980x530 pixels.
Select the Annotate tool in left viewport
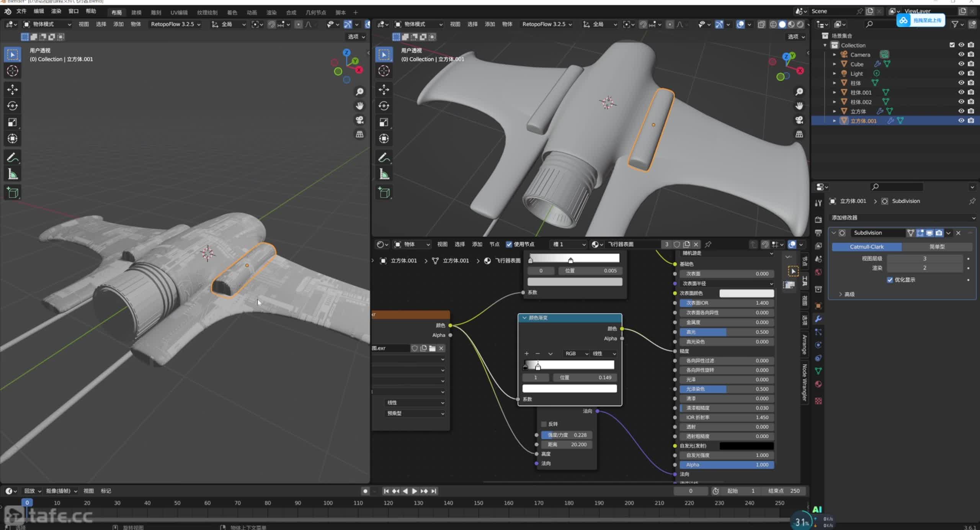12,157
